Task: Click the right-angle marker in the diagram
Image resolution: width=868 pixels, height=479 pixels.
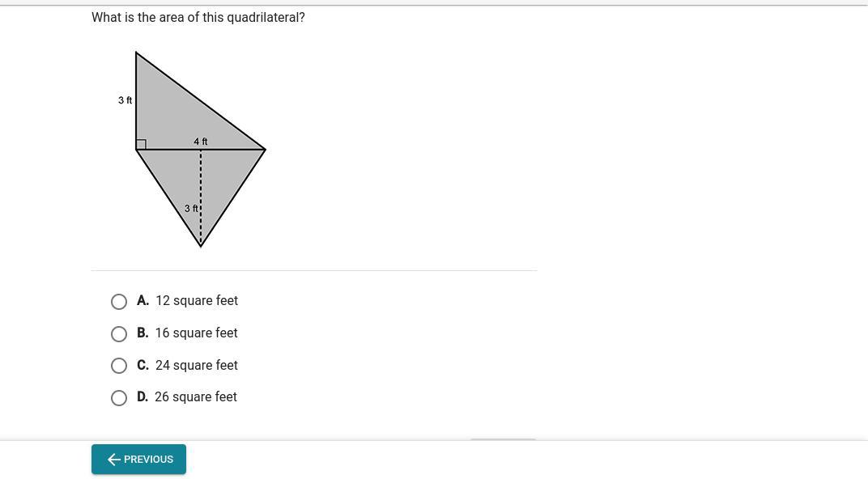Action: [141, 145]
